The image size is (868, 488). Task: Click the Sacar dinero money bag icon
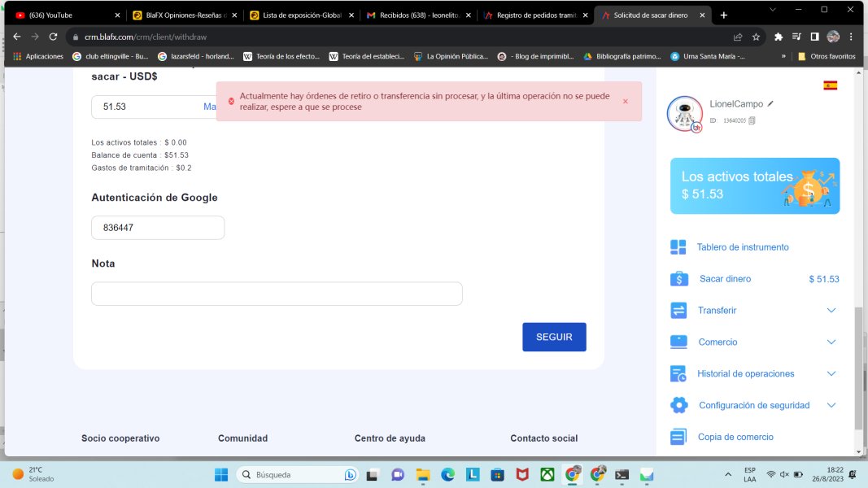click(678, 279)
